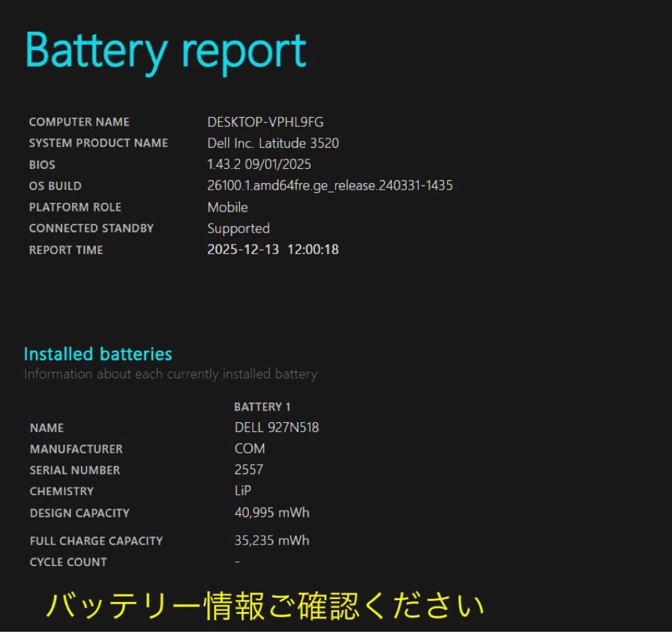Click the DESKTOP-VPHL9FG computer name value

[x=264, y=122]
